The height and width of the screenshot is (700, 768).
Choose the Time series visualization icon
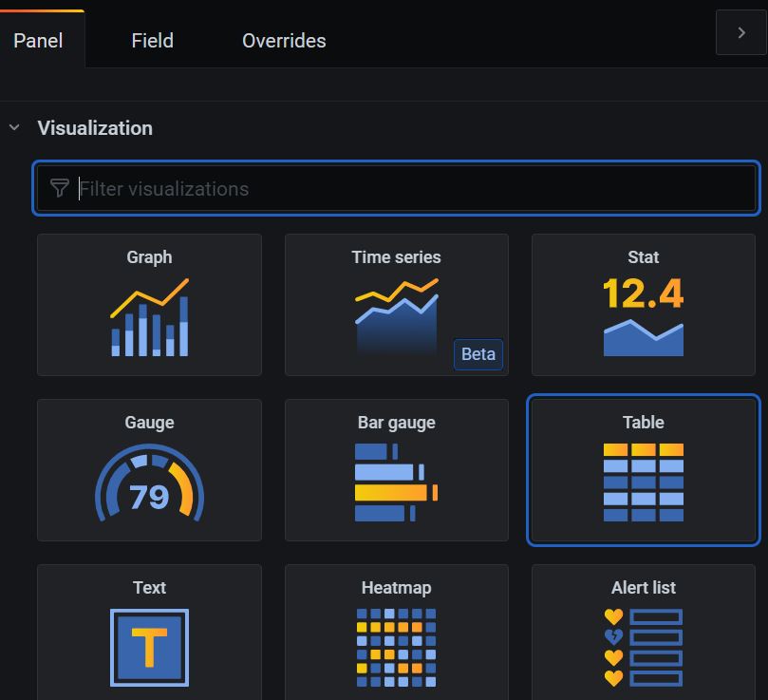[396, 317]
